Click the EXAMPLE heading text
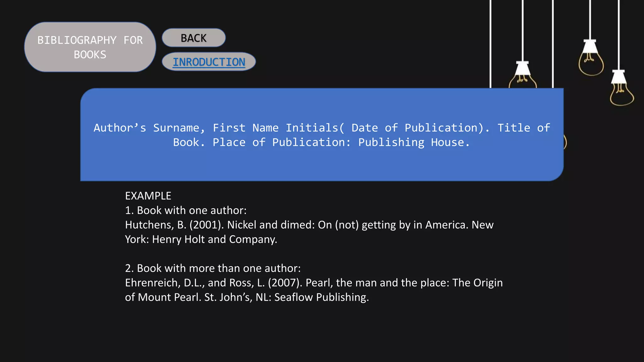This screenshot has width=644, height=362. 148,196
